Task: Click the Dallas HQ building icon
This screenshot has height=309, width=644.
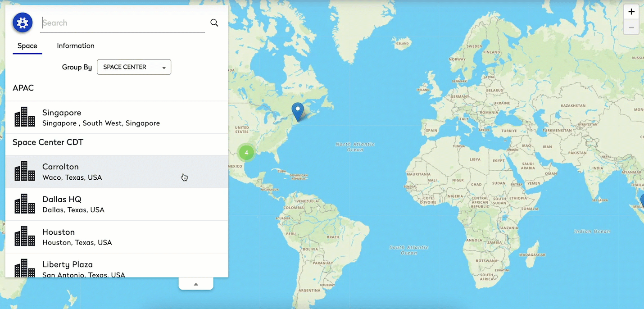Action: [x=25, y=204]
